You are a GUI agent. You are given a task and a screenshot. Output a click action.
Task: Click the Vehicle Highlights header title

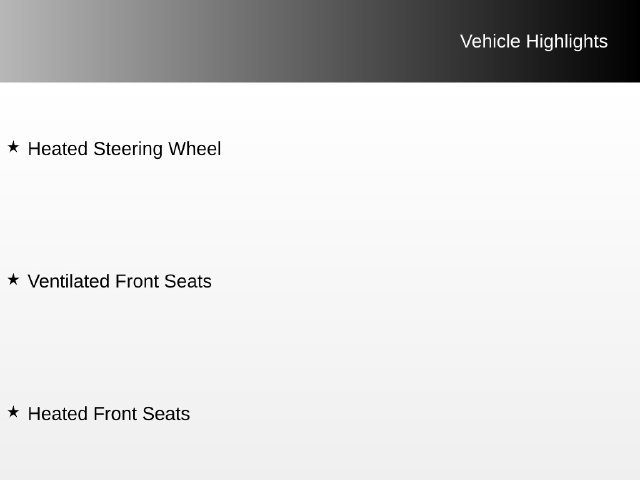(x=534, y=42)
